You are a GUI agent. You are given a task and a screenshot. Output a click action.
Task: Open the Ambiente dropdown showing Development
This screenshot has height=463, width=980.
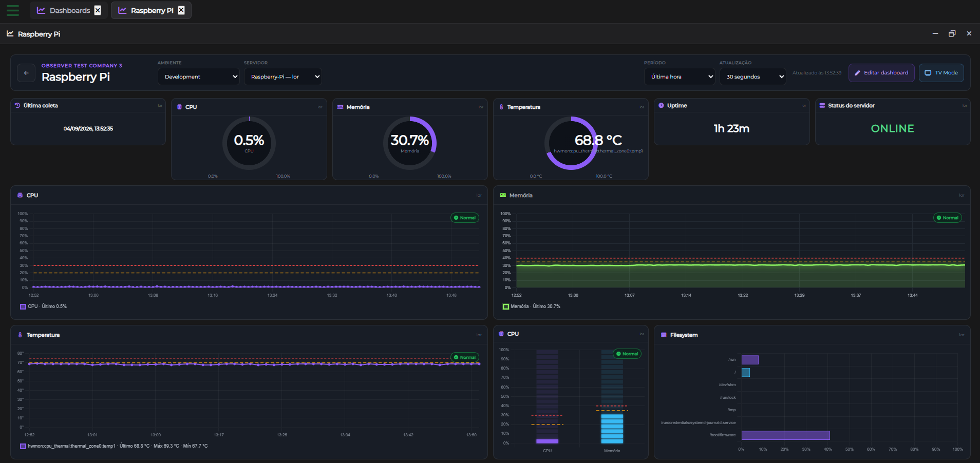click(198, 76)
